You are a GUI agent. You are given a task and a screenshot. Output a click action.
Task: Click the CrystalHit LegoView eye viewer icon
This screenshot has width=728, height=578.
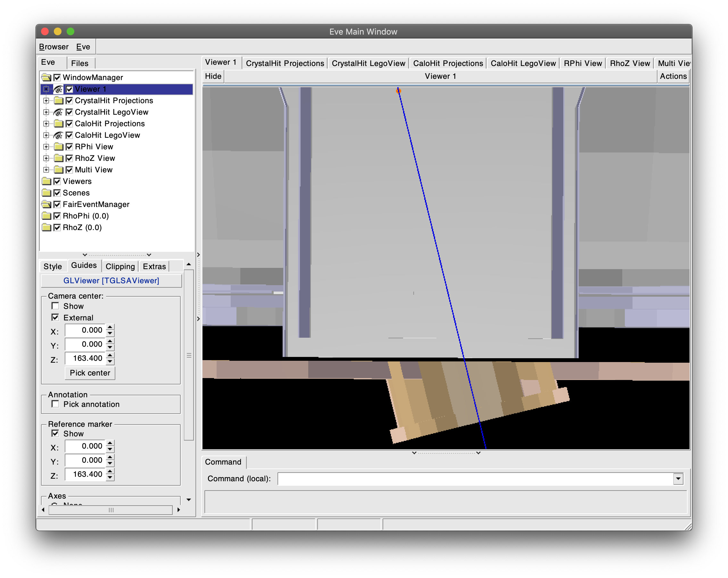tap(58, 112)
